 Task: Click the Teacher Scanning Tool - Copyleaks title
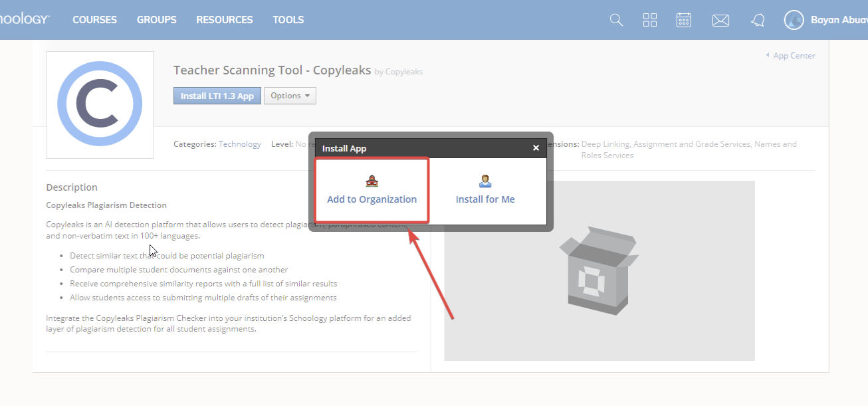pos(272,70)
